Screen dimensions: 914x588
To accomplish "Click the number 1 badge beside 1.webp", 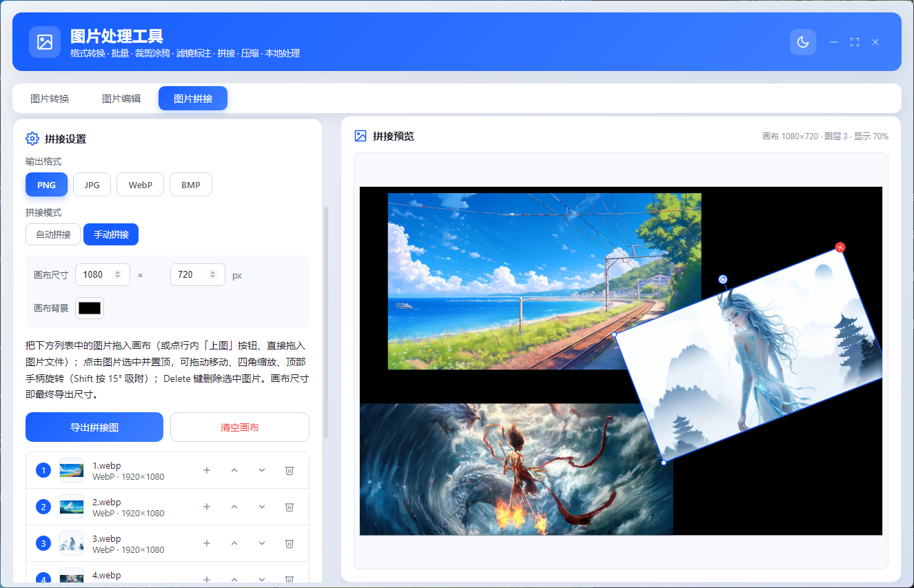I will [x=43, y=470].
